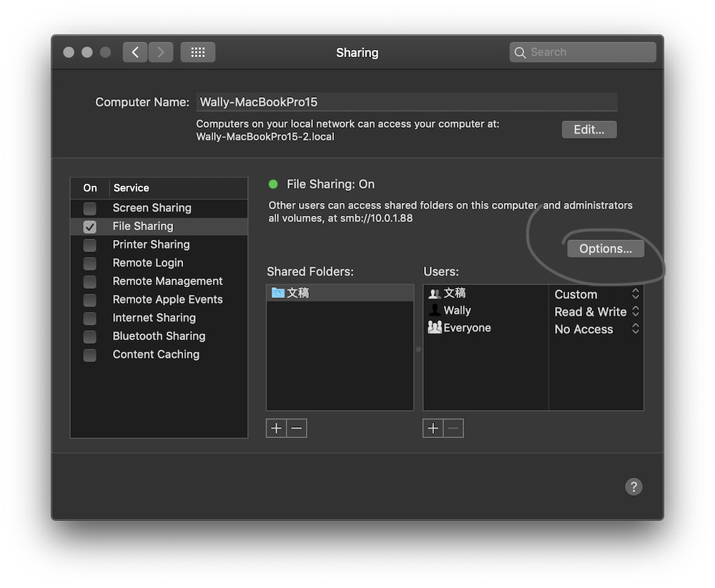The image size is (715, 588).
Task: Change Wally's Read & Write permission
Action: click(596, 312)
